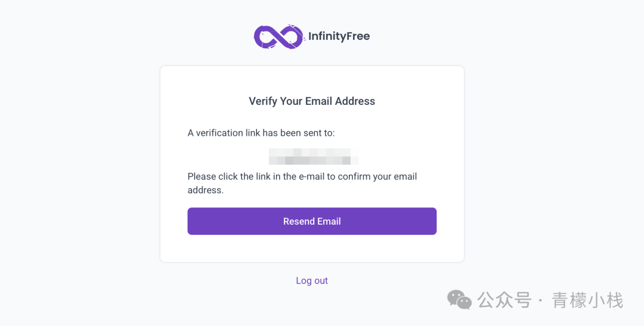Click the word "out" in the Log out link
Image resolution: width=644 pixels, height=326 pixels.
click(x=321, y=281)
